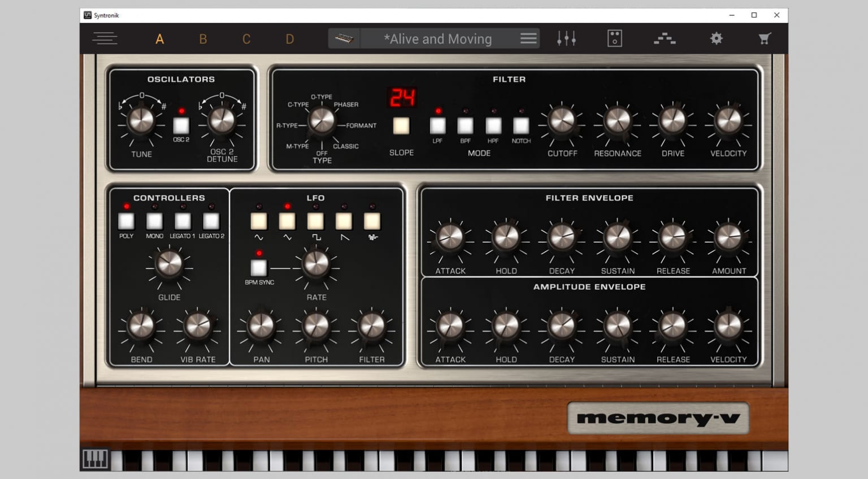
Task: Click the VIB RATE knob
Action: pyautogui.click(x=197, y=326)
